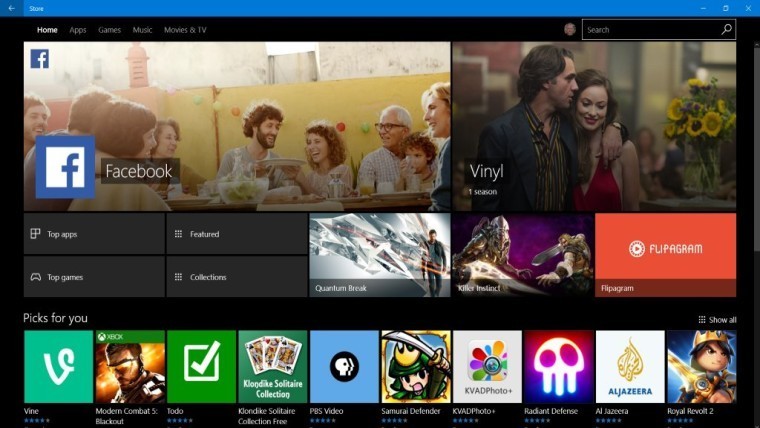Image resolution: width=760 pixels, height=428 pixels.
Task: Open the Todo app tile
Action: click(201, 366)
